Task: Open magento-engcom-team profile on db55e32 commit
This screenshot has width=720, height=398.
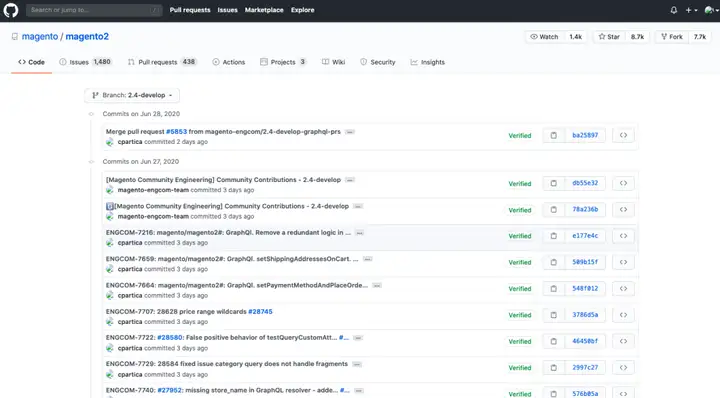Action: (x=153, y=190)
